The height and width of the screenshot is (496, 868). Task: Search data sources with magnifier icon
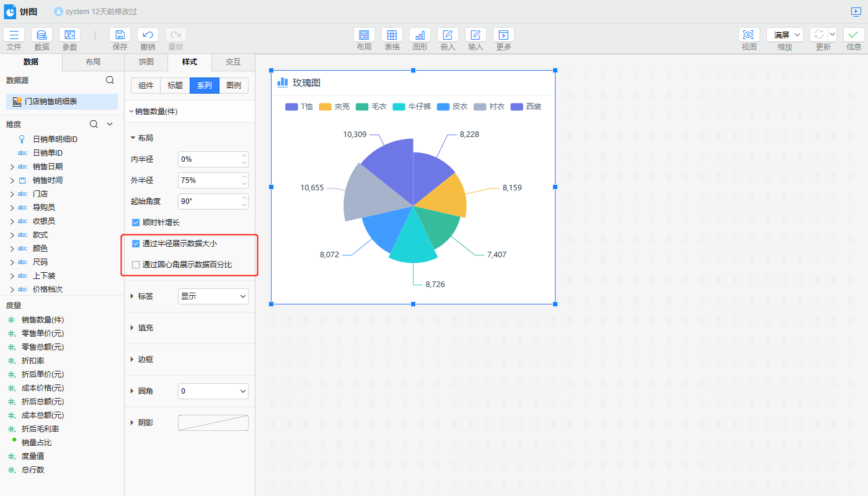coord(110,80)
